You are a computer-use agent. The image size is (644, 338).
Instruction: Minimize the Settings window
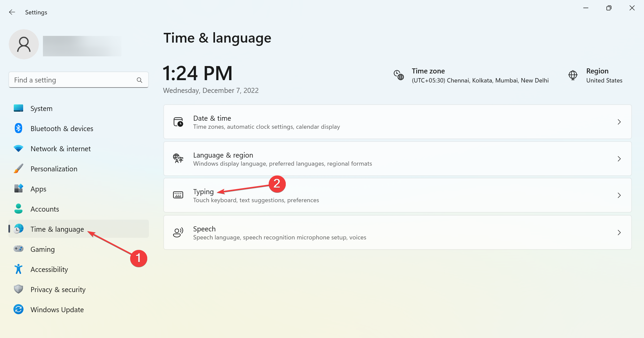(586, 8)
